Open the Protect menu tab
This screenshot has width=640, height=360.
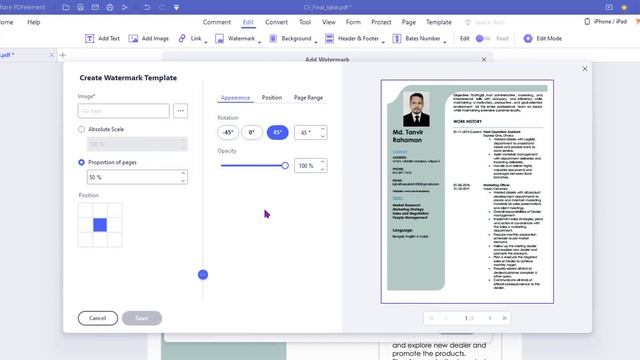(x=381, y=22)
